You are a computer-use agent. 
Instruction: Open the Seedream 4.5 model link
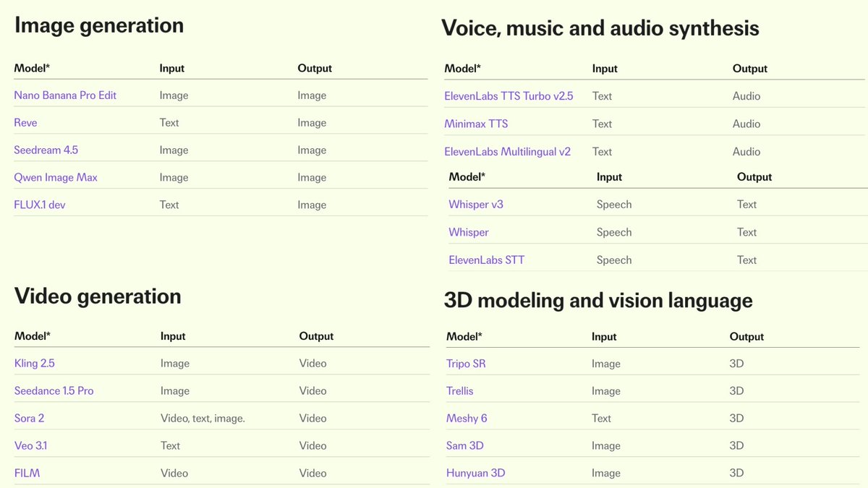(46, 150)
